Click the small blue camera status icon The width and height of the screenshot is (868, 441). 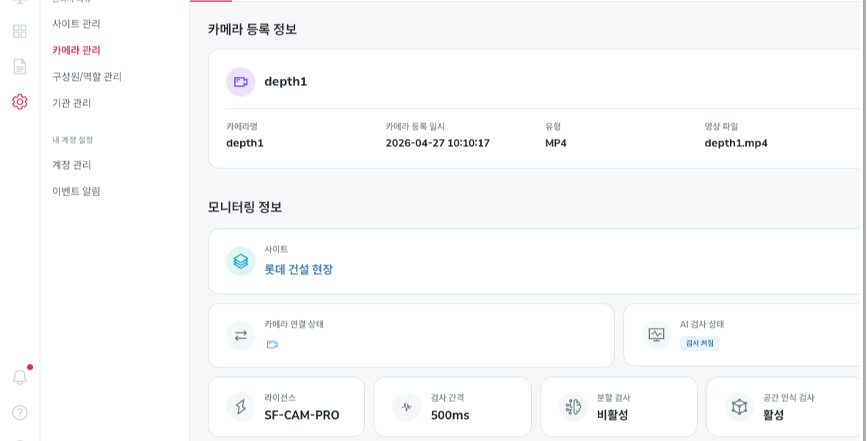pyautogui.click(x=272, y=345)
